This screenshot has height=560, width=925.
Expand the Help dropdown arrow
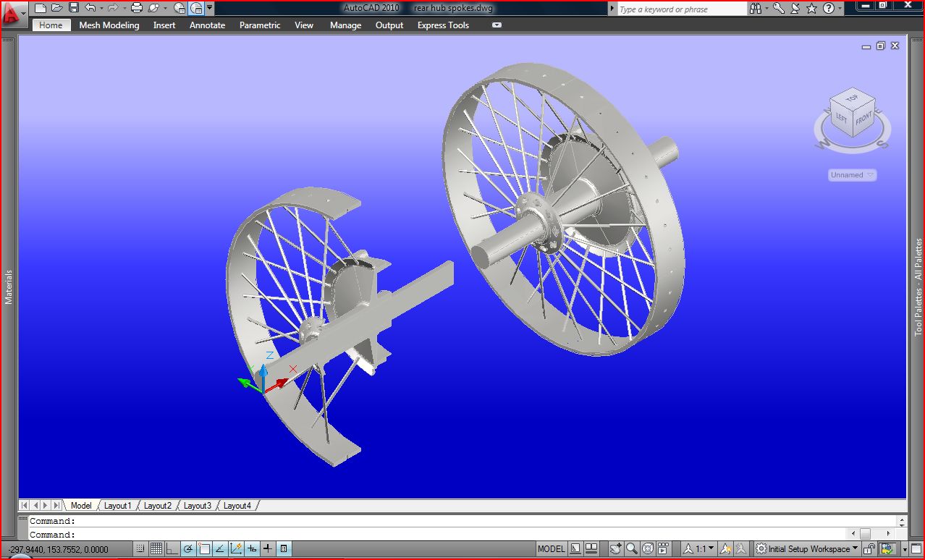coord(840,9)
